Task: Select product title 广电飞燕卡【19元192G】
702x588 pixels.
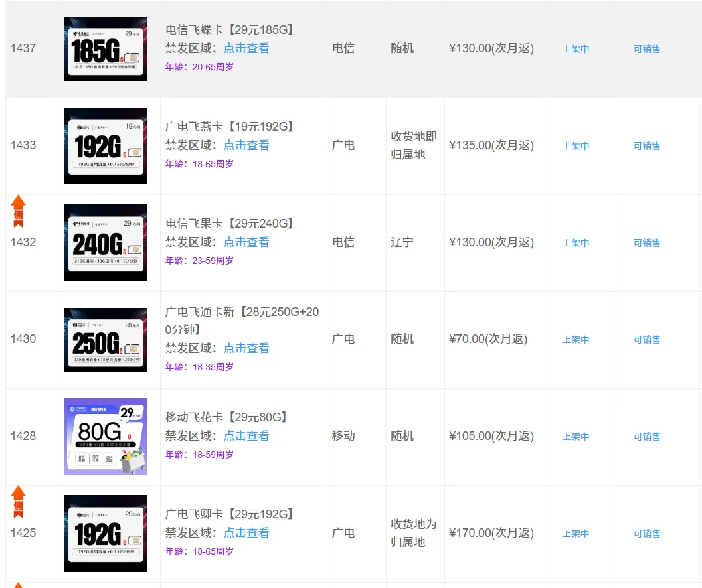Action: pos(229,127)
